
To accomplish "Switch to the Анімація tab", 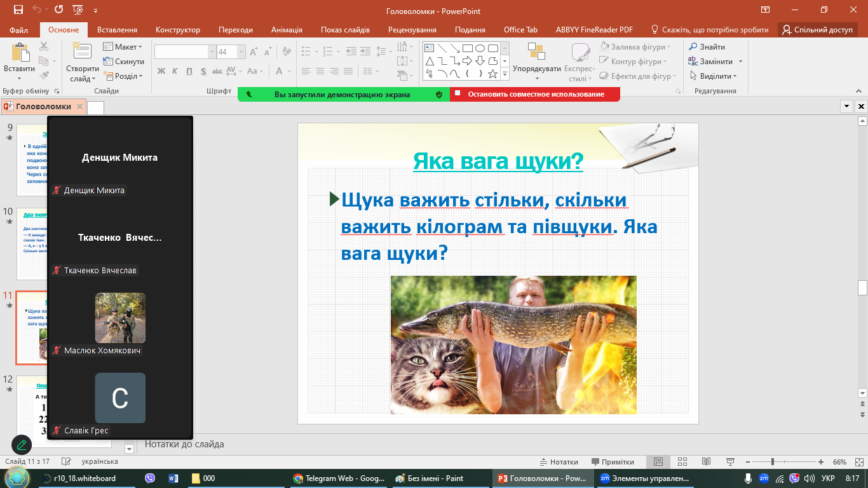I will [287, 30].
